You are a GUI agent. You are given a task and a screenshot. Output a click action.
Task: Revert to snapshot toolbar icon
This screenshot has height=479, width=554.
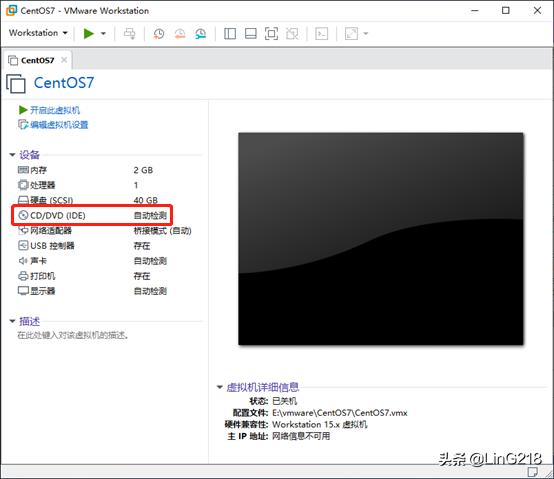[180, 34]
